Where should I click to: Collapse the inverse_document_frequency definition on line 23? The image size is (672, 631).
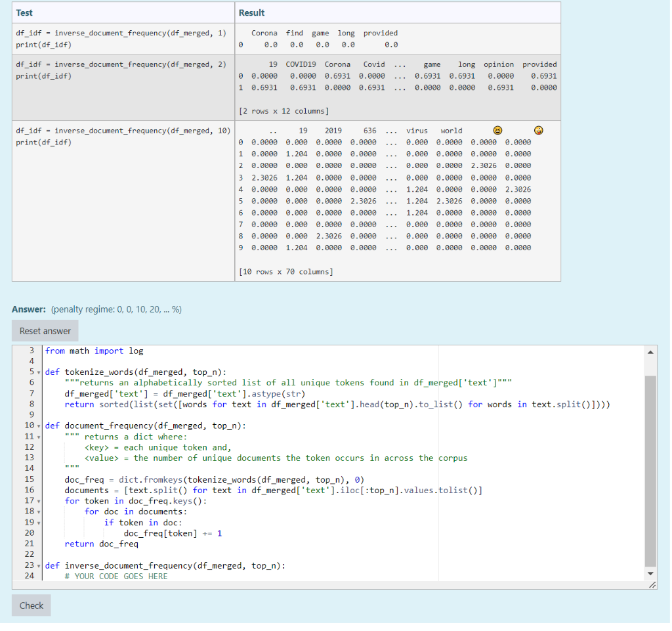click(x=40, y=565)
